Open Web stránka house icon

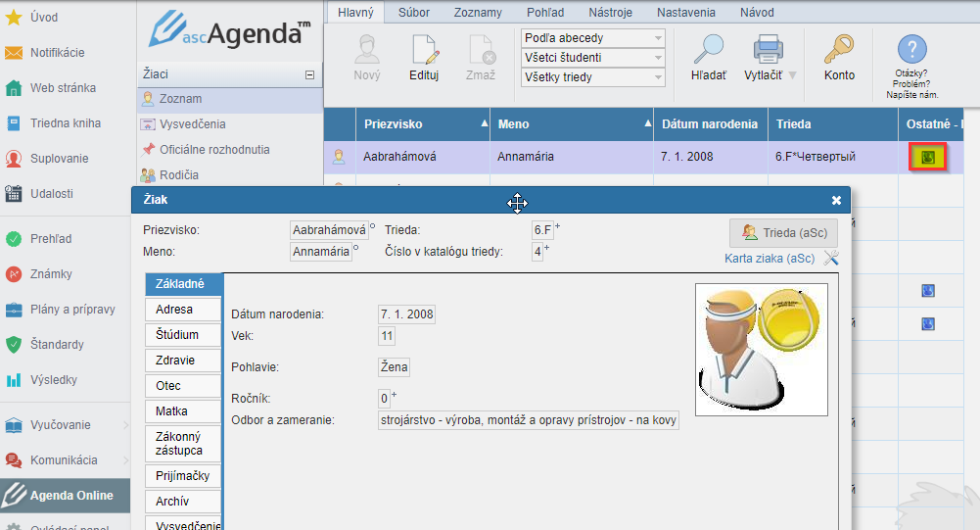pyautogui.click(x=14, y=88)
